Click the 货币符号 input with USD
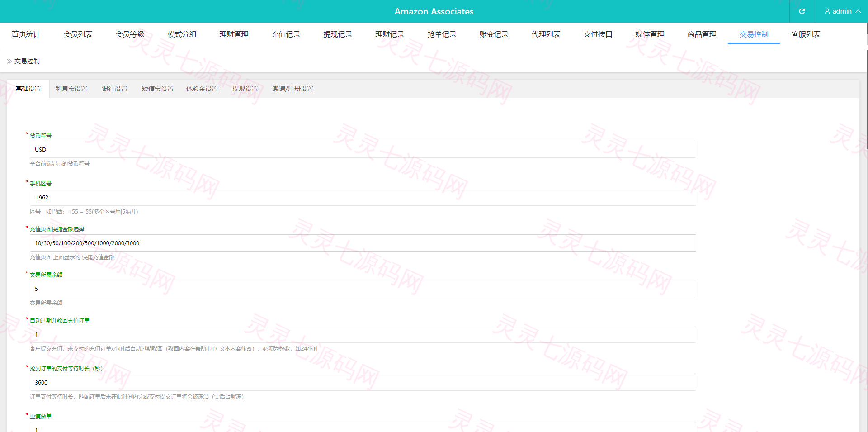Viewport: 868px width, 432px height. (363, 149)
